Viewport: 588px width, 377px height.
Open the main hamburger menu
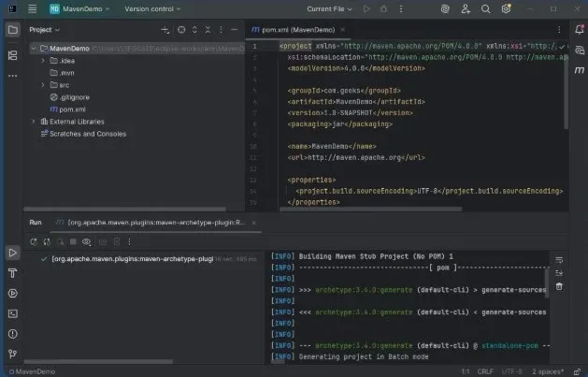pos(31,8)
